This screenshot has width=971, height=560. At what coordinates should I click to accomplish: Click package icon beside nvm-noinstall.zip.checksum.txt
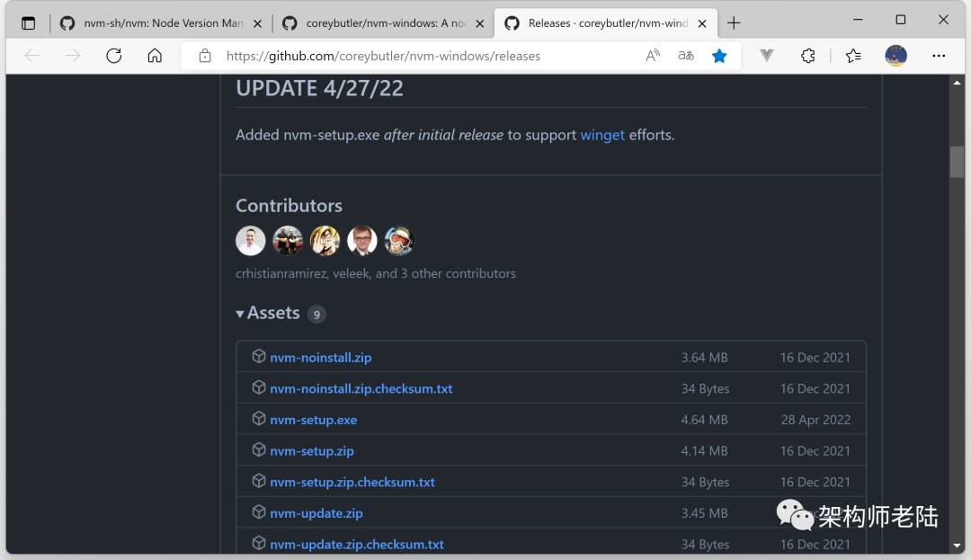[x=259, y=387]
